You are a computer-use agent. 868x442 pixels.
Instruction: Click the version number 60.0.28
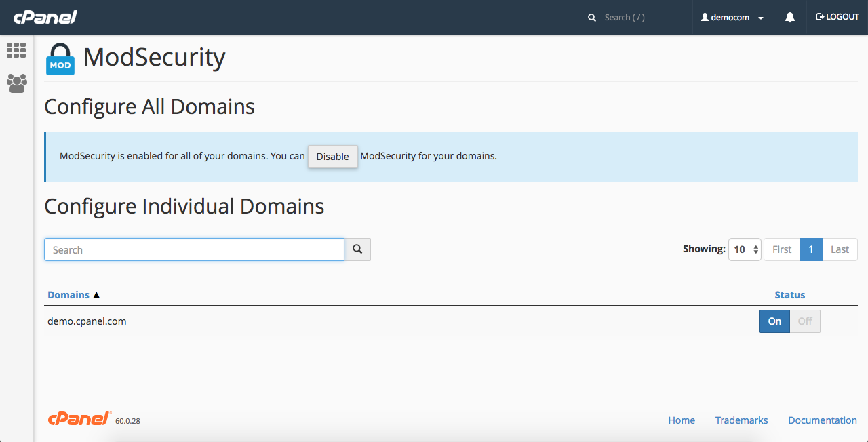(127, 421)
